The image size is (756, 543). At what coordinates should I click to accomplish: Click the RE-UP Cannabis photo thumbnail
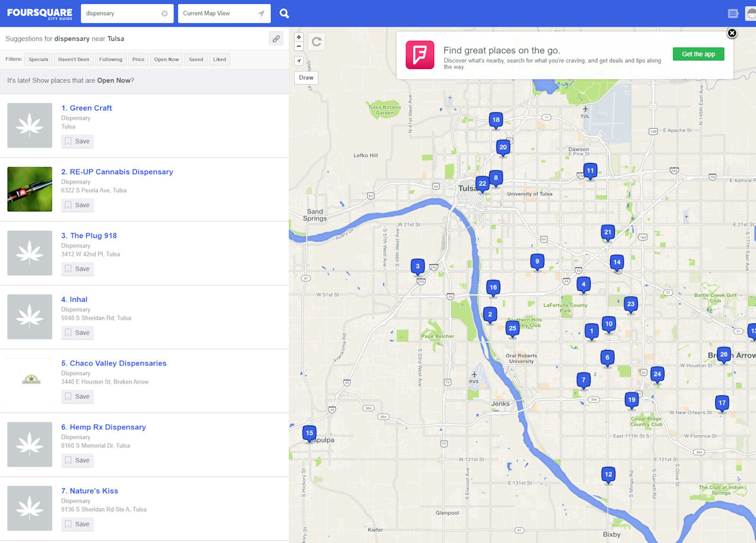(30, 189)
